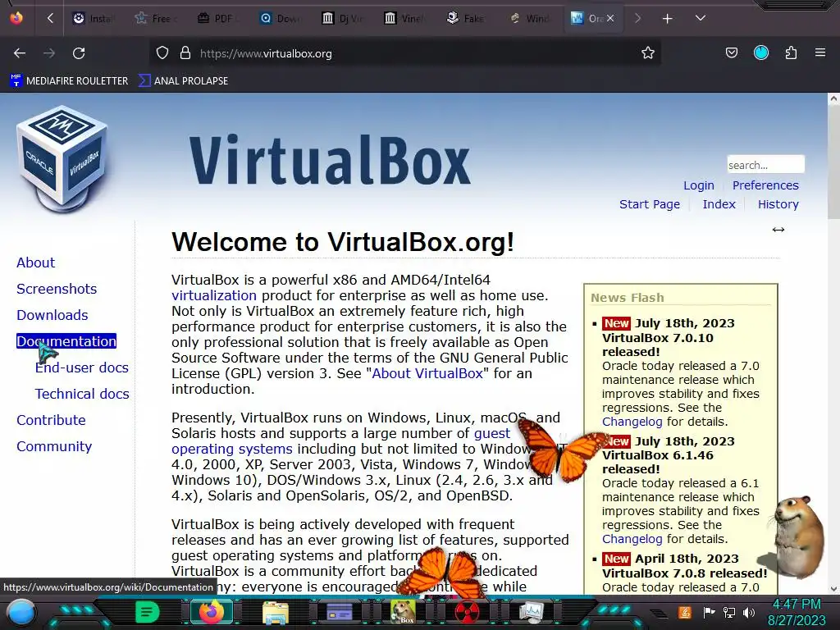Click the forward navigation arrow
Screen dimensions: 840x630
pyautogui.click(x=49, y=53)
